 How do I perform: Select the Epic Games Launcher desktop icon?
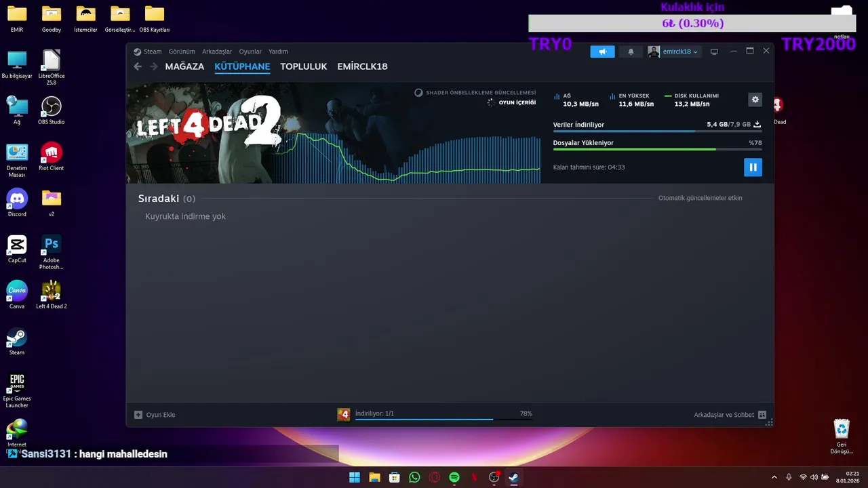click(17, 390)
